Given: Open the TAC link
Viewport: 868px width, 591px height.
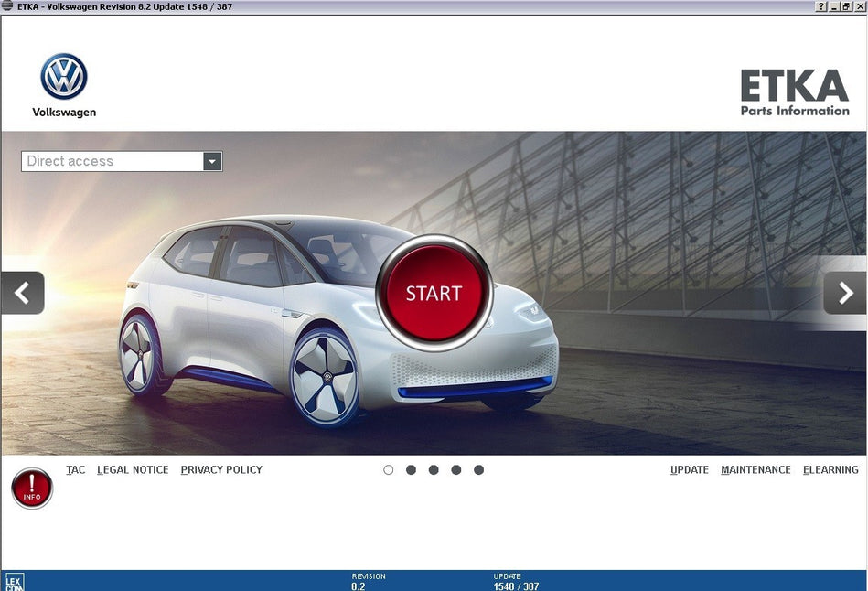Looking at the screenshot, I should click(76, 470).
